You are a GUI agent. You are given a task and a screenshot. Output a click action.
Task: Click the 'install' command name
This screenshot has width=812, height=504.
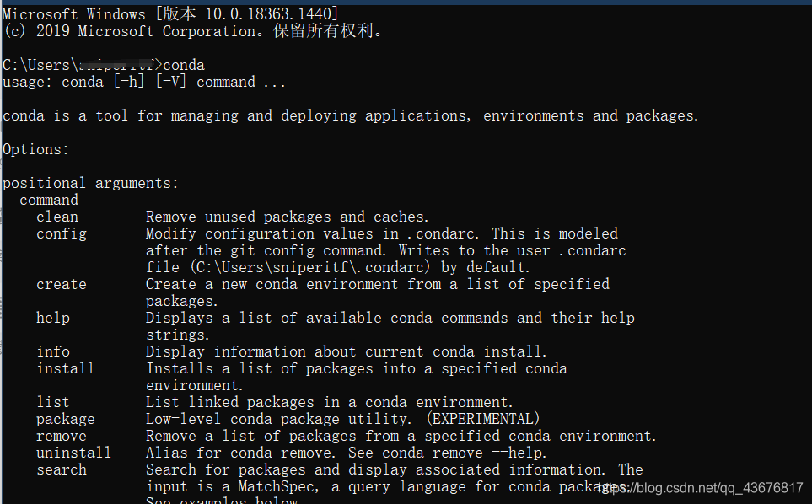66,368
